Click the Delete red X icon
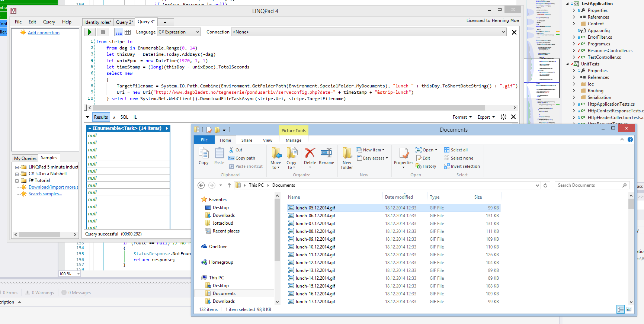The height and width of the screenshot is (324, 644). point(310,156)
